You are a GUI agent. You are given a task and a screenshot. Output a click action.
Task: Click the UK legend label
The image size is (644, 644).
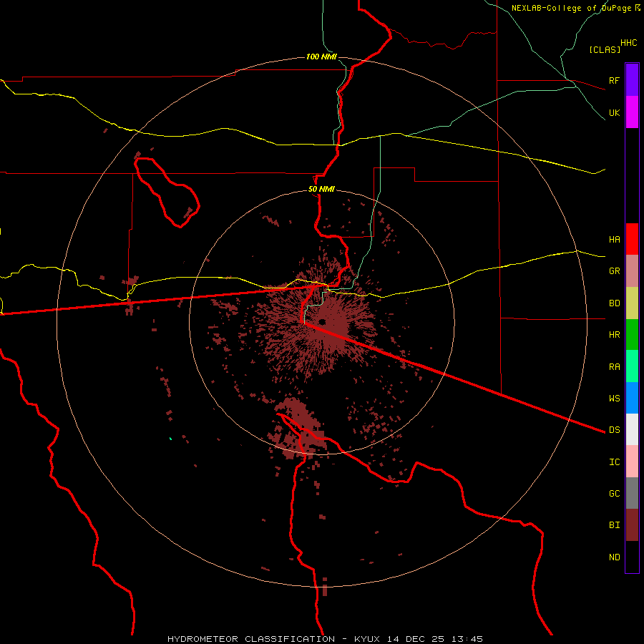[x=614, y=113]
